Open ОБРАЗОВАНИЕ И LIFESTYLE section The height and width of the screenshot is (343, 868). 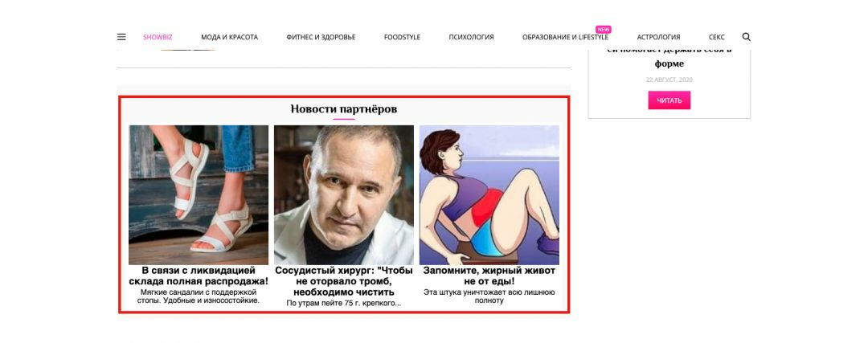pos(565,38)
